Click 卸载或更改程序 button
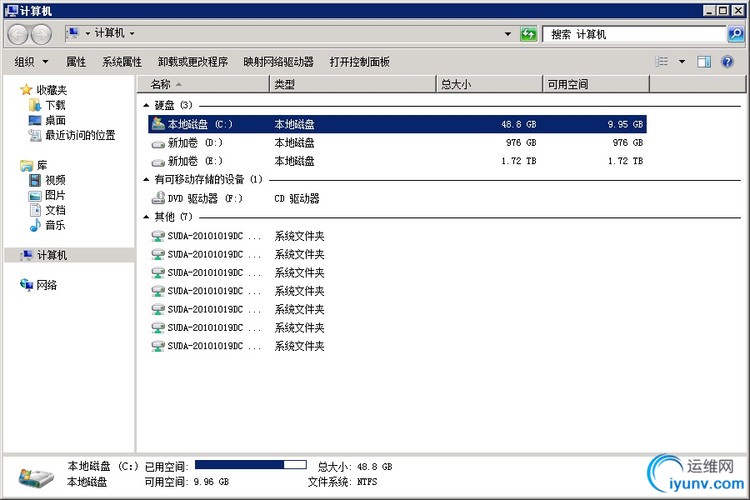 (193, 62)
